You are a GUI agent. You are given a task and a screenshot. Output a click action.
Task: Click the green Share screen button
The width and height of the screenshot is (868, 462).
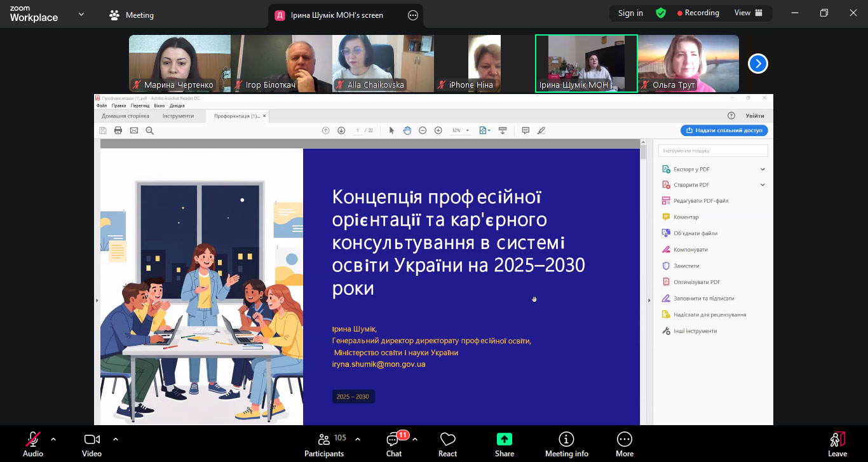505,443
